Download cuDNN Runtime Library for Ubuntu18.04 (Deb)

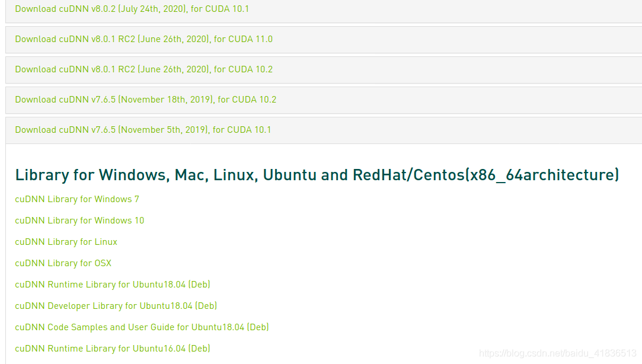113,285
